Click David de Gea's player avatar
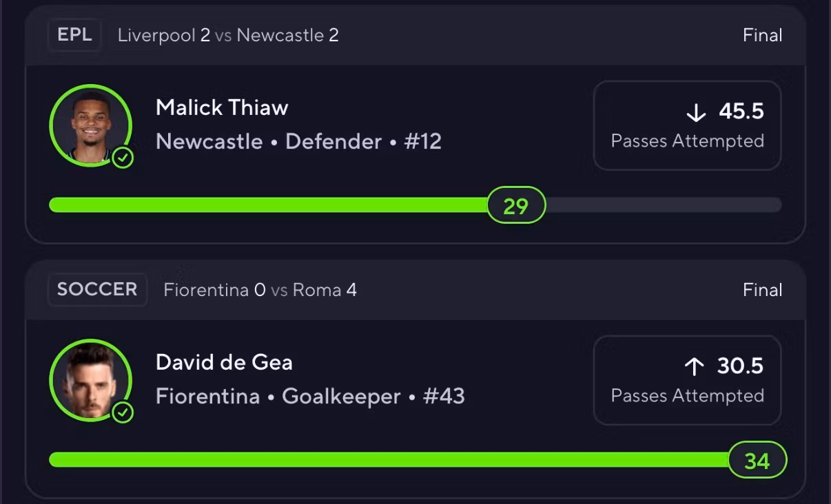The image size is (831, 504). point(90,380)
